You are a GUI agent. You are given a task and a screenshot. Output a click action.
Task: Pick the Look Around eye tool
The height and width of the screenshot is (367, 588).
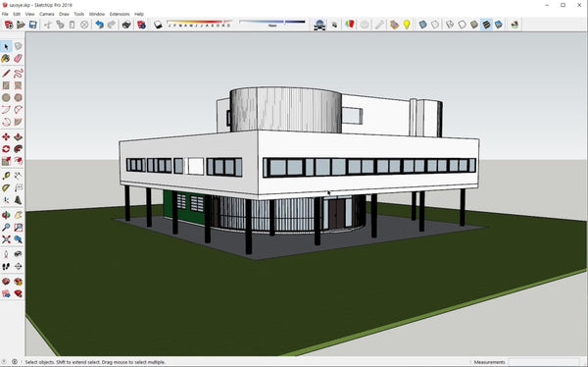pos(18,254)
